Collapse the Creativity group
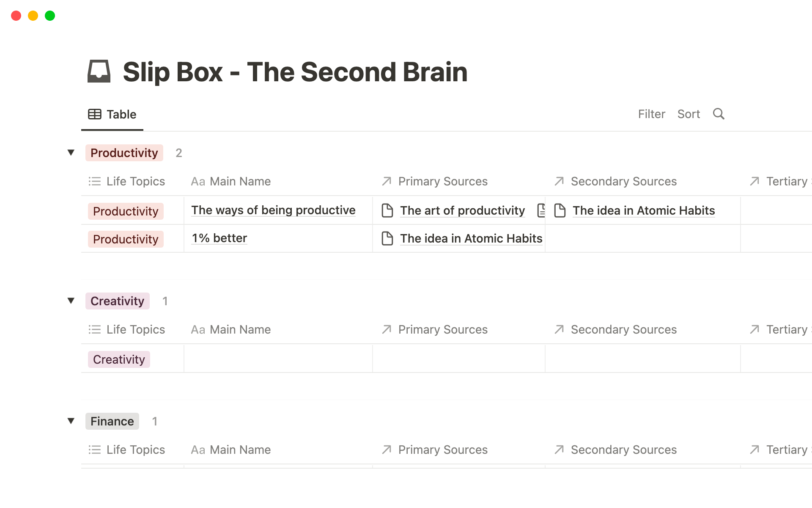The image size is (812, 508). click(71, 301)
